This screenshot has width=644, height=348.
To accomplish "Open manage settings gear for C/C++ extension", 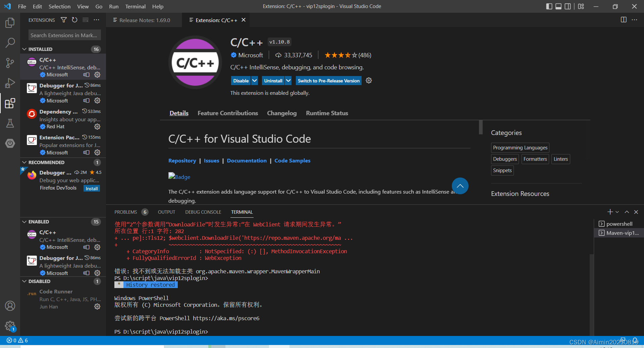I will point(368,80).
